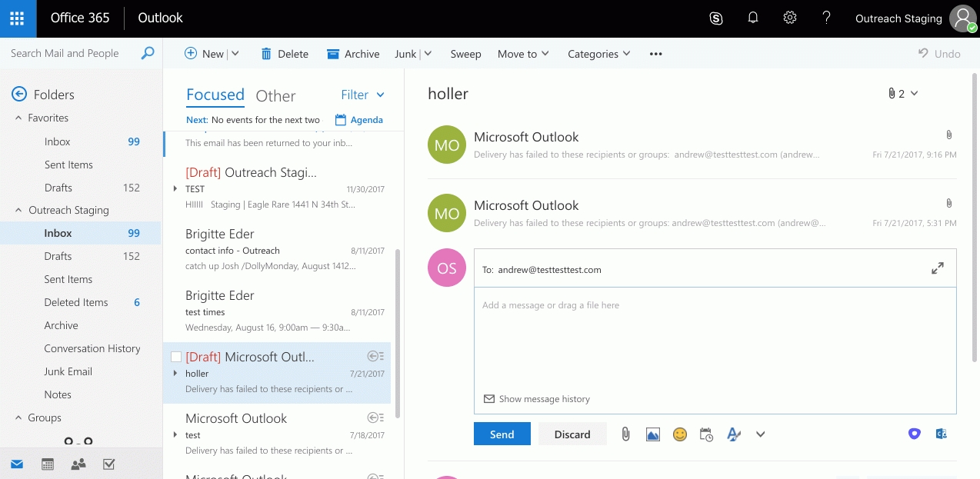The width and height of the screenshot is (980, 479).
Task: Open the Junk dropdown arrow
Action: pos(428,54)
